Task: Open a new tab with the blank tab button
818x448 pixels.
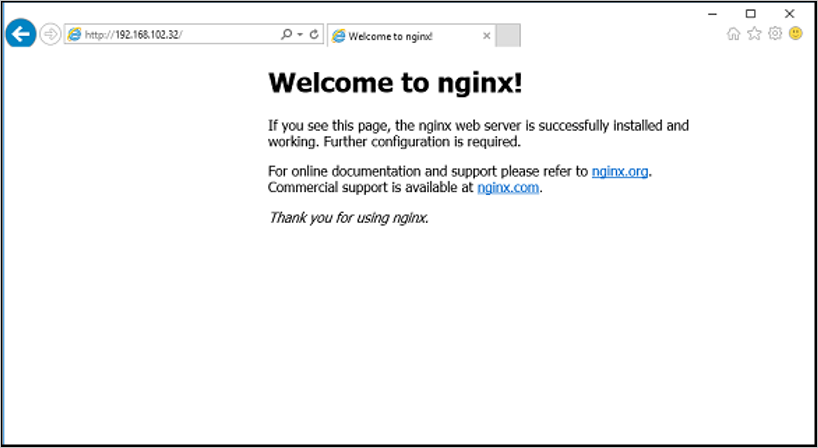Action: pos(508,35)
